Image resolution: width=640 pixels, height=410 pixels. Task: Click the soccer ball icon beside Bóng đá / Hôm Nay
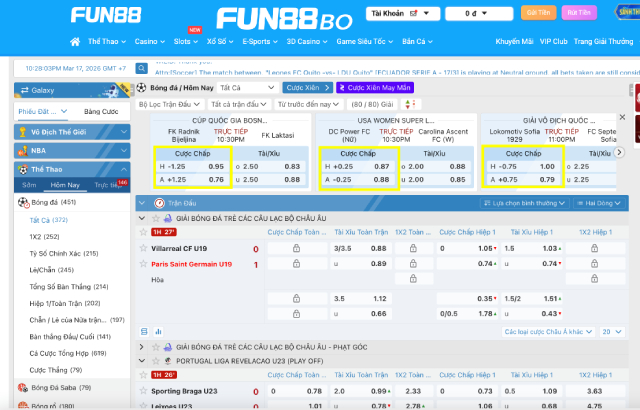141,88
